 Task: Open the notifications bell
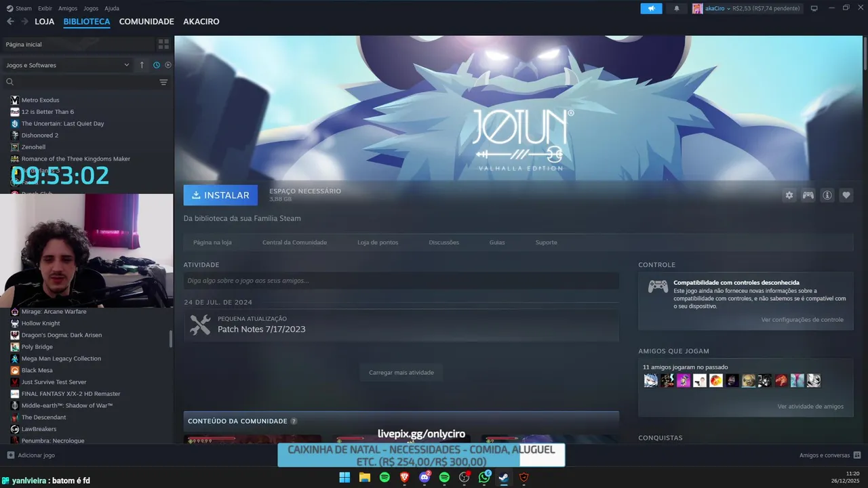point(677,8)
